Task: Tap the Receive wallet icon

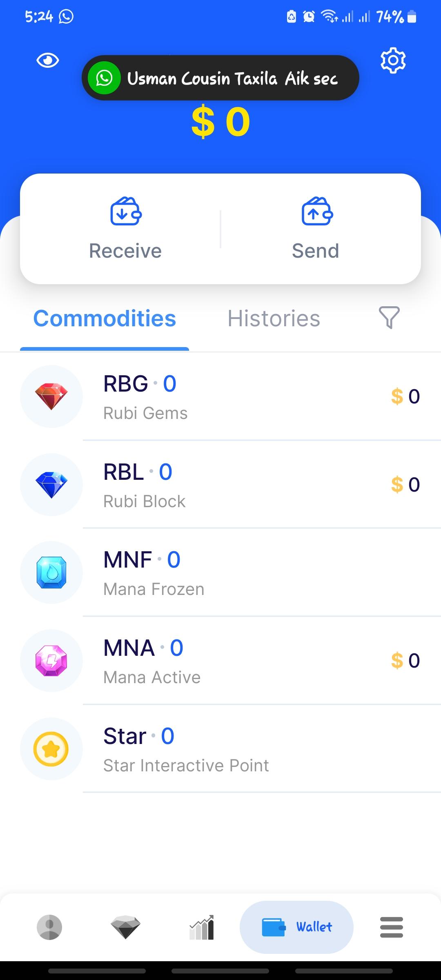Action: (126, 211)
